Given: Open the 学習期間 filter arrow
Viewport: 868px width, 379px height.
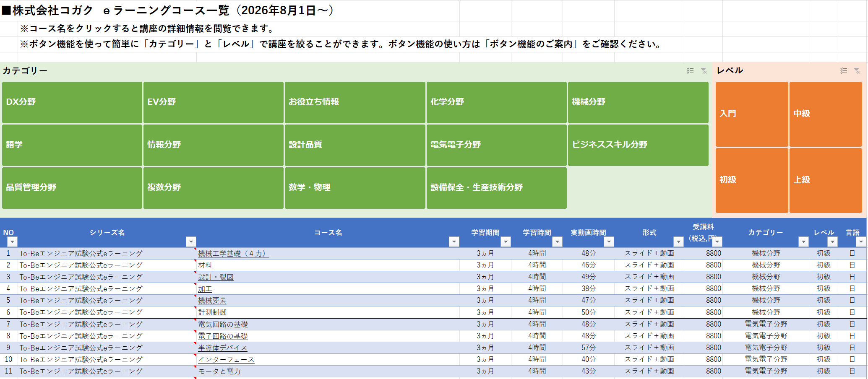Looking at the screenshot, I should [506, 241].
